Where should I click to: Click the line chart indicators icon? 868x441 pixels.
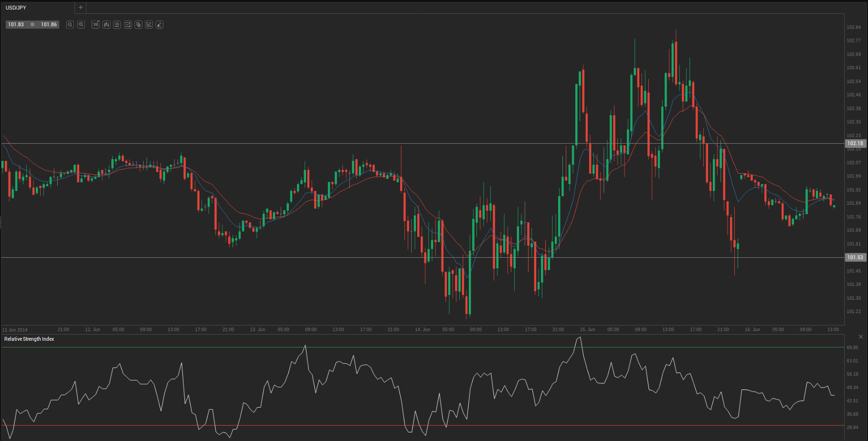128,25
